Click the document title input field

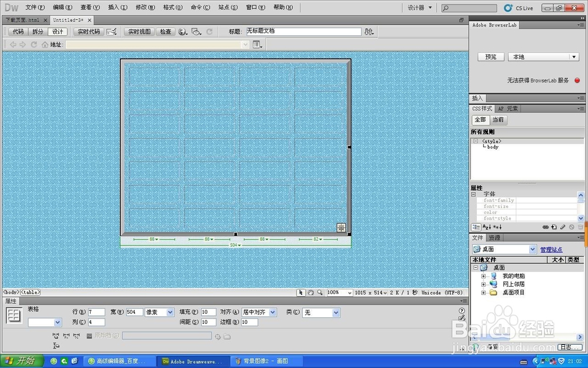pos(304,32)
